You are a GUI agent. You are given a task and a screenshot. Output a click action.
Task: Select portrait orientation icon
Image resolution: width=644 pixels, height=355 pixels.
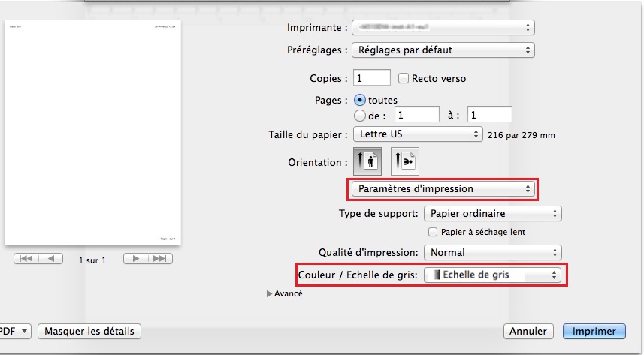pyautogui.click(x=367, y=161)
